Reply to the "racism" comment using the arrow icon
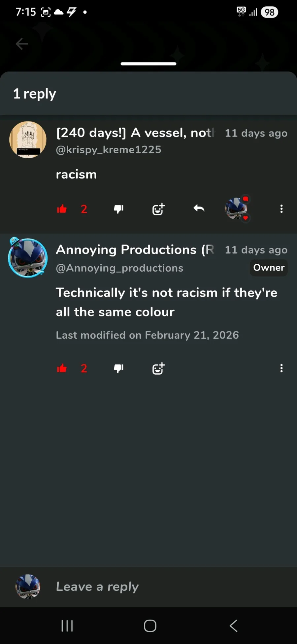Screen dimensions: 297x644 pyautogui.click(x=199, y=208)
